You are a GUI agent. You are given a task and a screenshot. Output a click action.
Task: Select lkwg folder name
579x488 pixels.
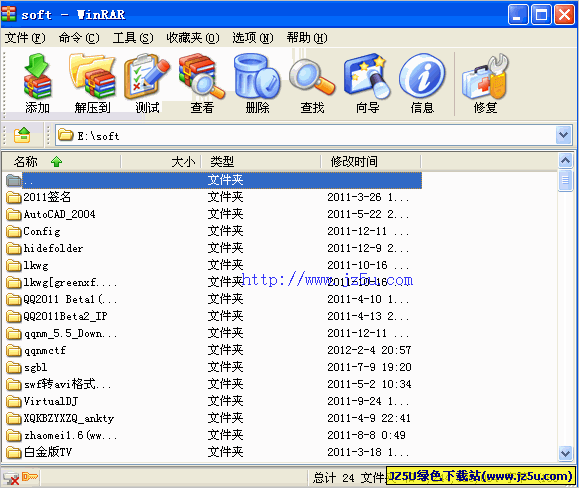pyautogui.click(x=36, y=265)
